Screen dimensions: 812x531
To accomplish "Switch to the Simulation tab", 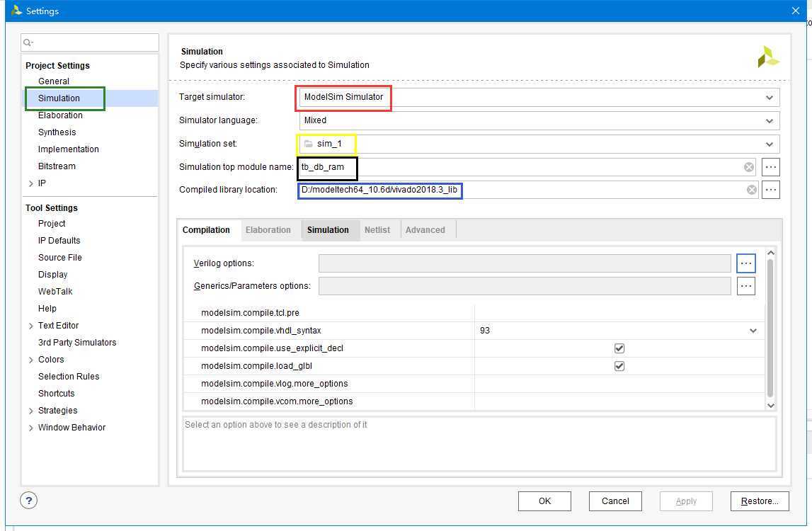I will click(x=328, y=230).
